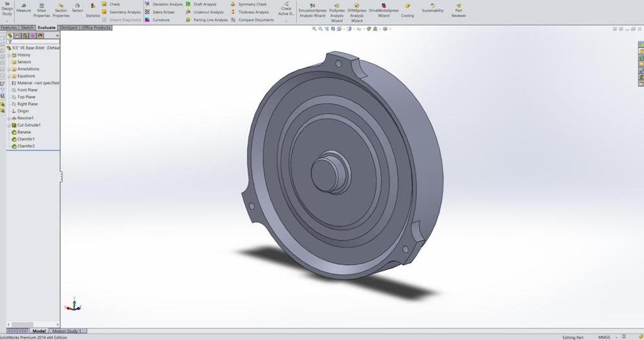Enable Zebra Stripes display
644x340 pixels.
[x=163, y=12]
